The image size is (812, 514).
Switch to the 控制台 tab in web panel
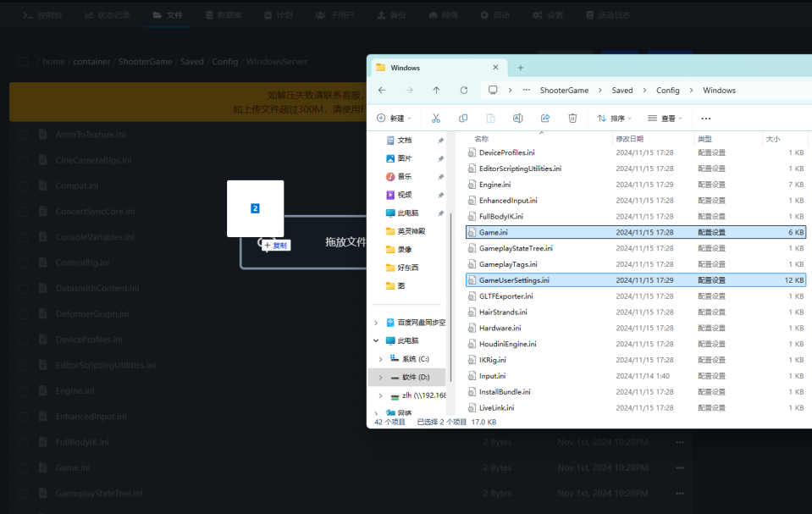click(42, 15)
